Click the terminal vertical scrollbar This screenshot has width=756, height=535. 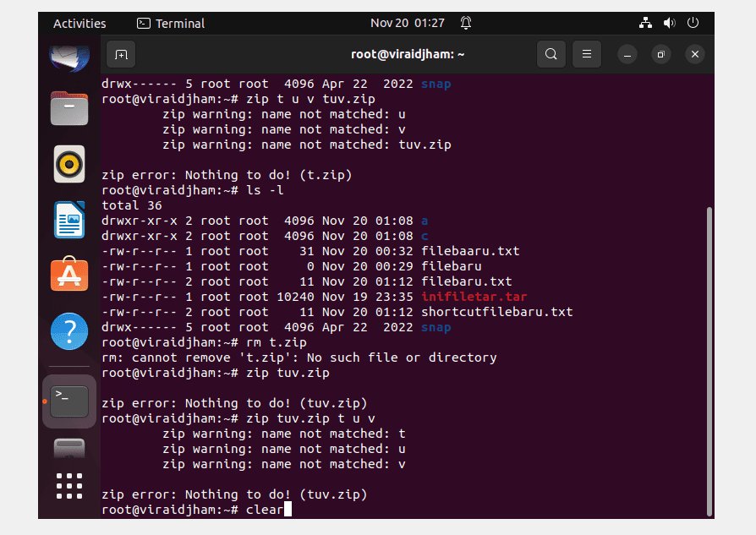(709, 362)
